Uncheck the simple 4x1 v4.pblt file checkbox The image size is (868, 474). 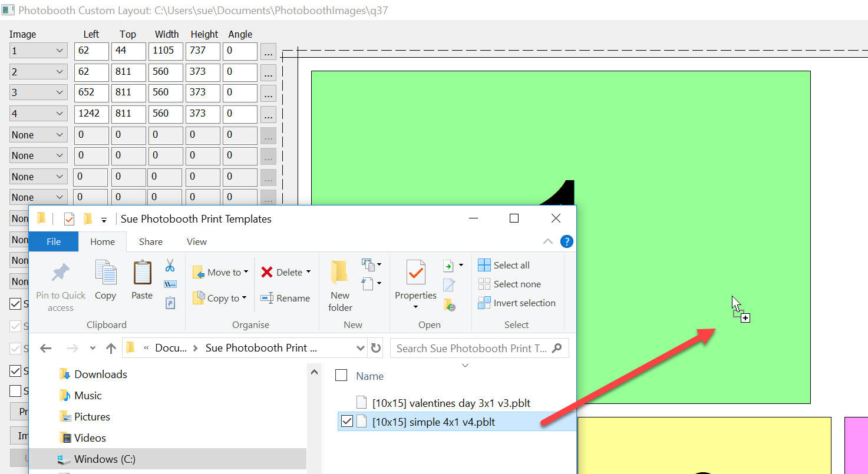pos(347,421)
